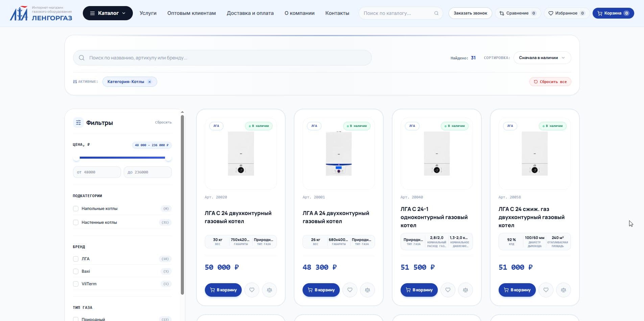Add ЛГА А 24 boiler to cart
Image resolution: width=644 pixels, height=321 pixels.
[x=321, y=290]
